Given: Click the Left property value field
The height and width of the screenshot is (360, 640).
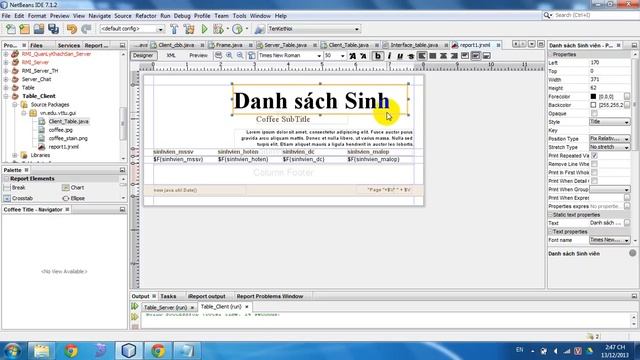Looking at the screenshot, I should 610,62.
